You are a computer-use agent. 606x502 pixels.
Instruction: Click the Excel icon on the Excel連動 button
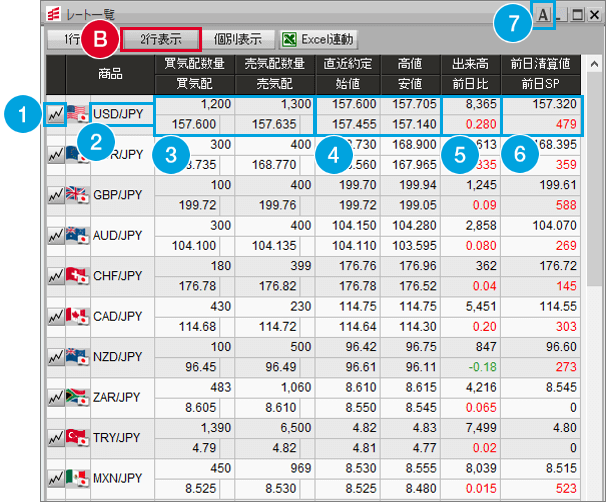click(289, 39)
